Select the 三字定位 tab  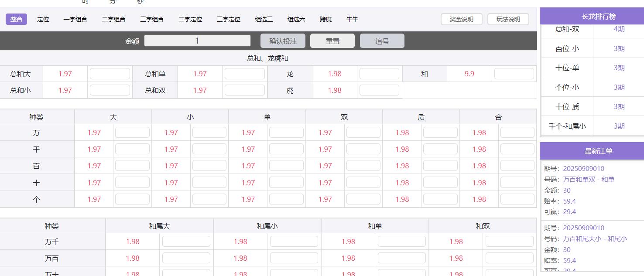tap(228, 19)
